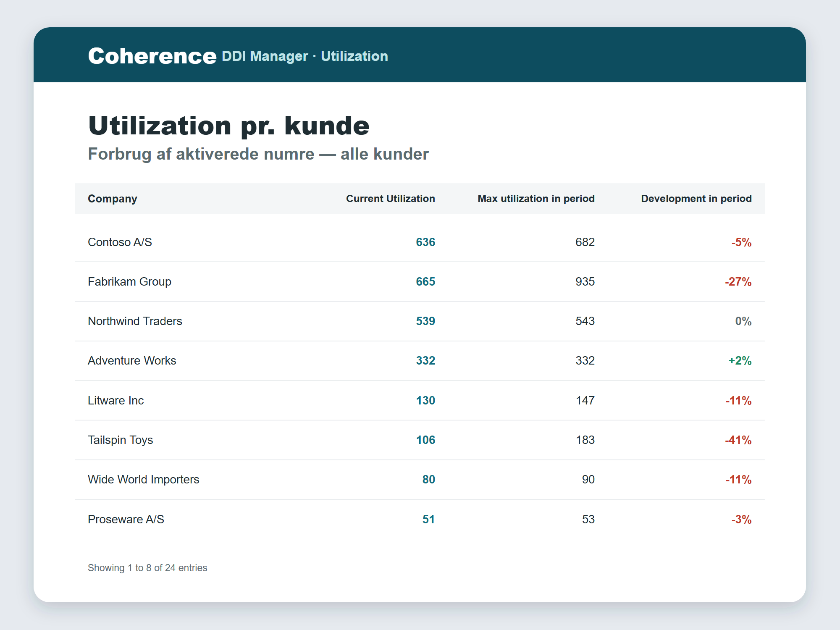Click max utilization value 682

click(x=585, y=242)
